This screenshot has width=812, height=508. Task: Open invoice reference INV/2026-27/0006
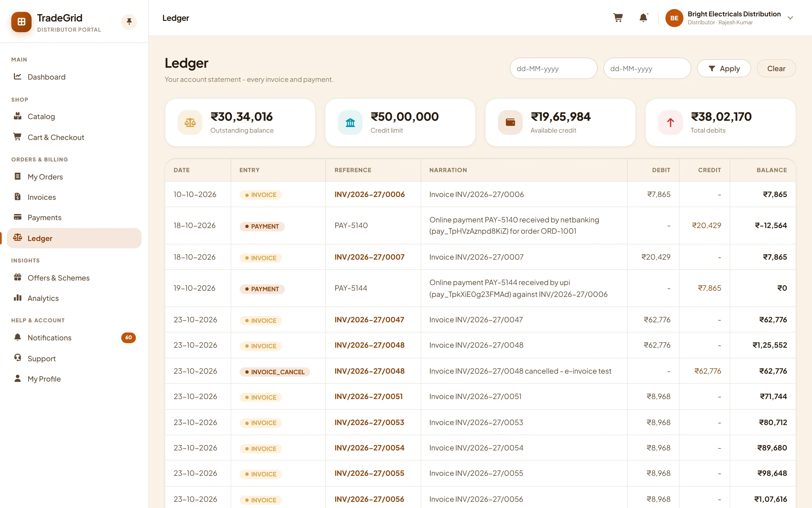[x=369, y=194]
